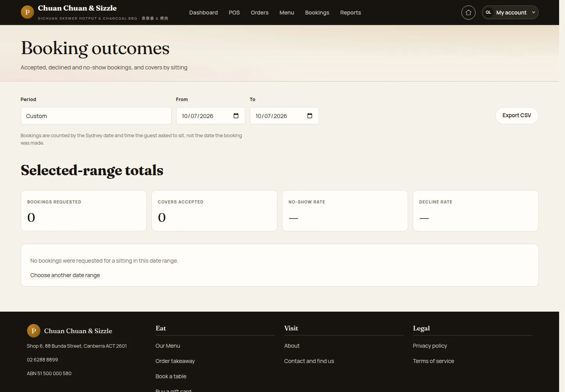Expand the My account menu chevron
The image size is (565, 392).
coord(534,13)
